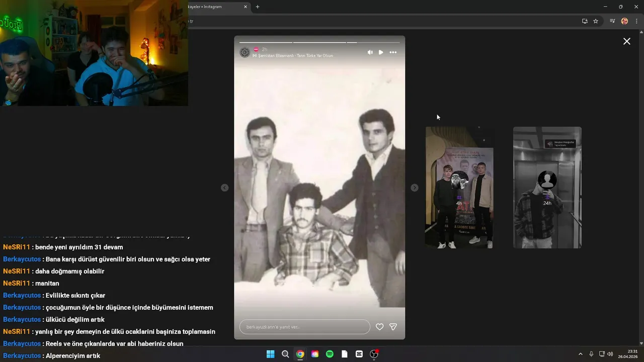The image size is (644, 362).
Task: Open the CapCut icon in the taskbar
Action: point(359,354)
